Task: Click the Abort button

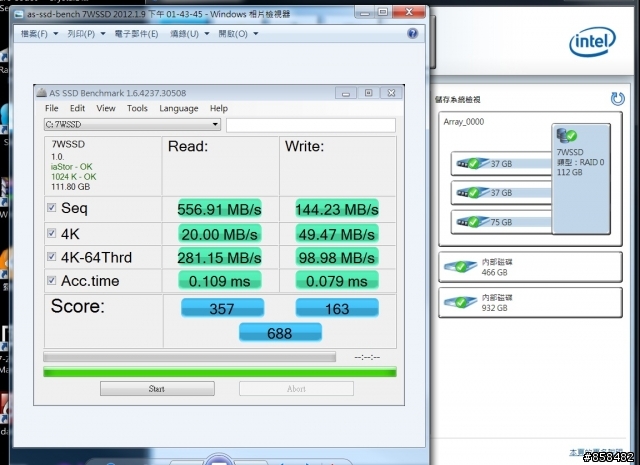Action: tap(296, 389)
